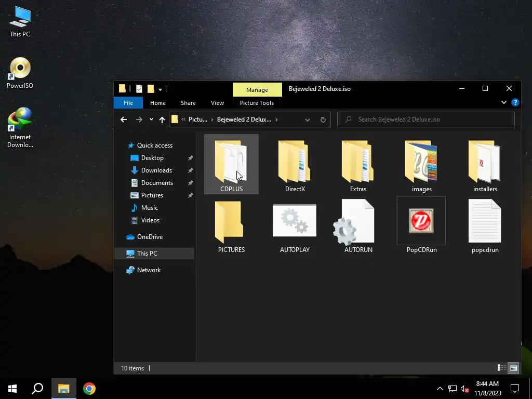The height and width of the screenshot is (399, 532).
Task: Open the network tray icon
Action: (x=453, y=389)
